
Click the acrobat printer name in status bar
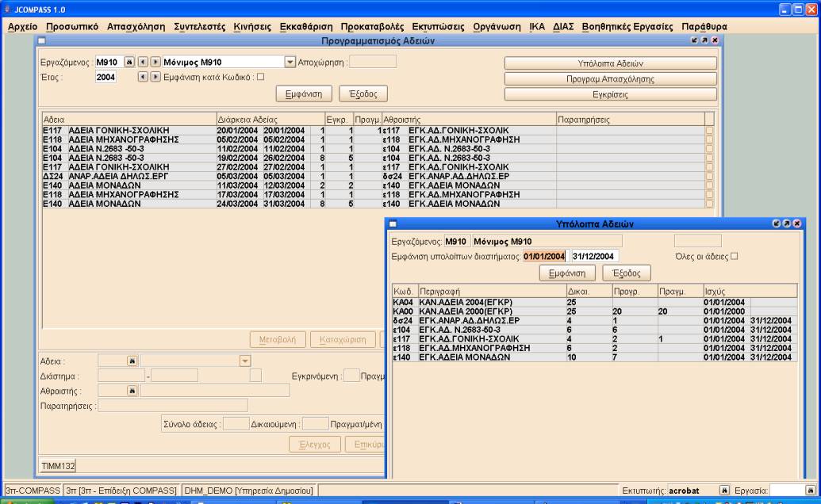click(684, 491)
